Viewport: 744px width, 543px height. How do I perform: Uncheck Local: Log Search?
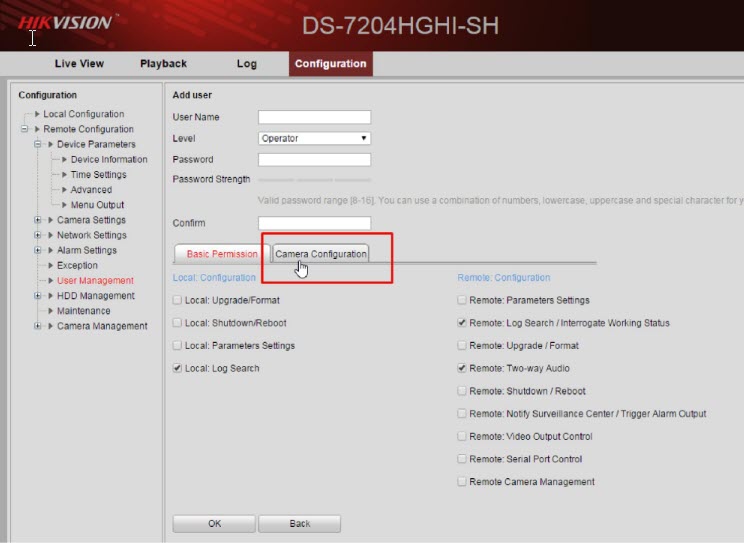(178, 369)
